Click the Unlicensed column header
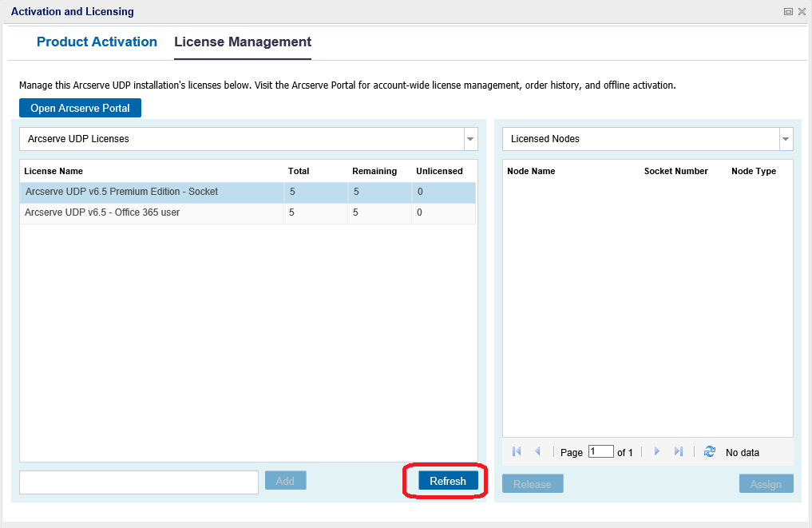 click(439, 171)
